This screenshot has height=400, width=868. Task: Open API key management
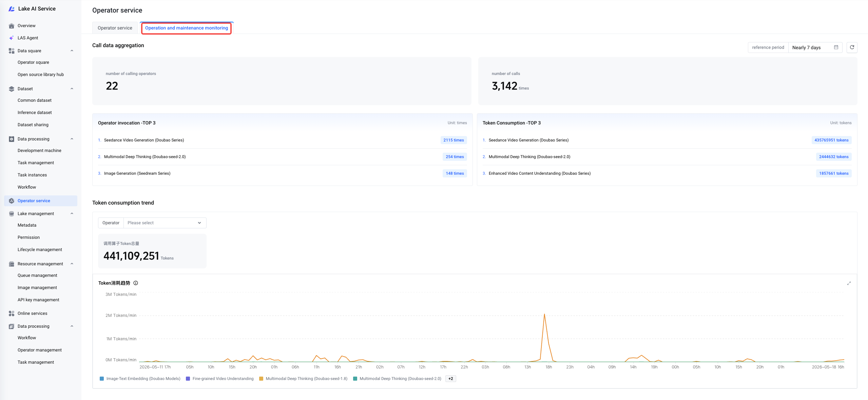coord(38,300)
